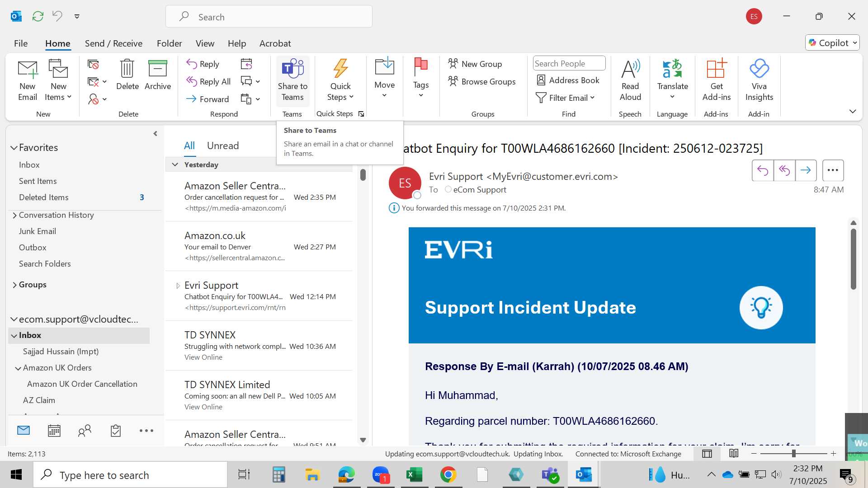Click the Ignore conversation icon
This screenshot has width=868, height=488.
93,65
